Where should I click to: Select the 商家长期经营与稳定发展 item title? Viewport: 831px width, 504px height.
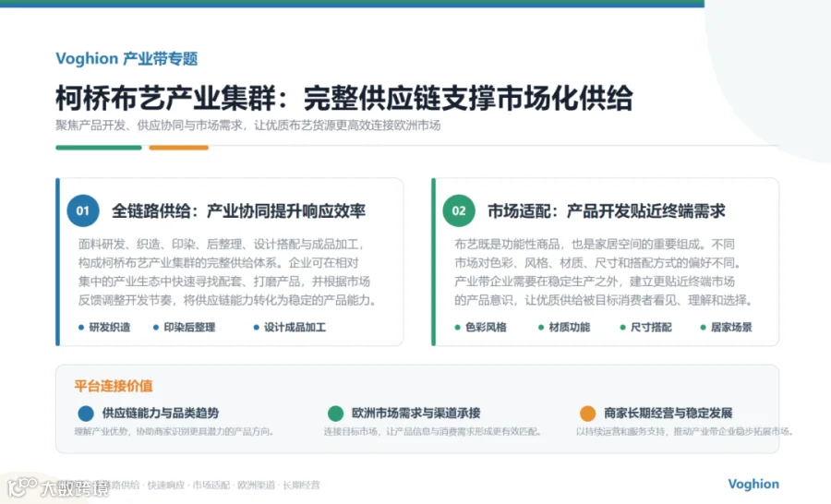click(668, 413)
